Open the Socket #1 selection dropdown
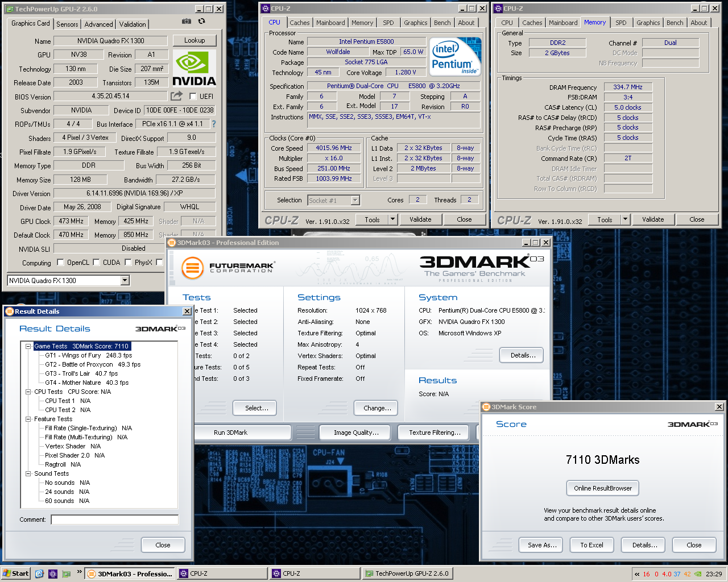Screen dimensions: 728x582 pos(355,200)
